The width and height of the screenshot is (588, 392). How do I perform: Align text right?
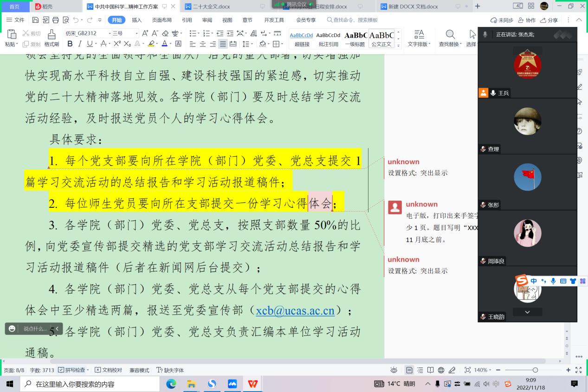tap(213, 44)
